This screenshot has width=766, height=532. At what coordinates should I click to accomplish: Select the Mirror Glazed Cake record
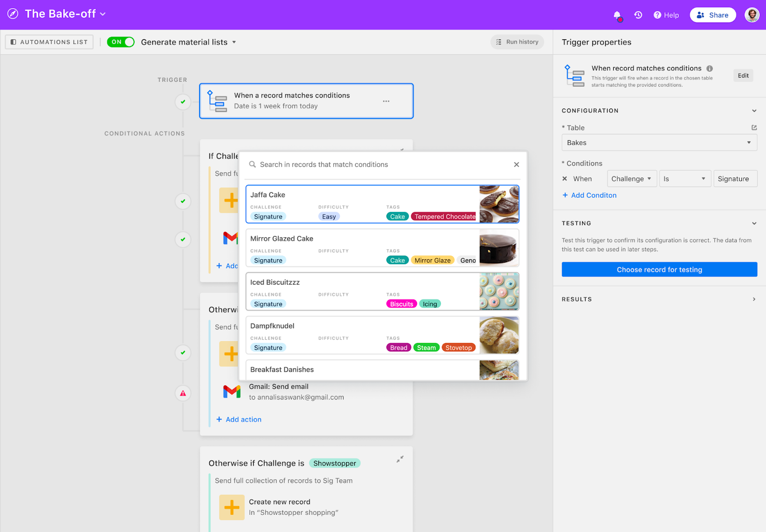pos(382,248)
